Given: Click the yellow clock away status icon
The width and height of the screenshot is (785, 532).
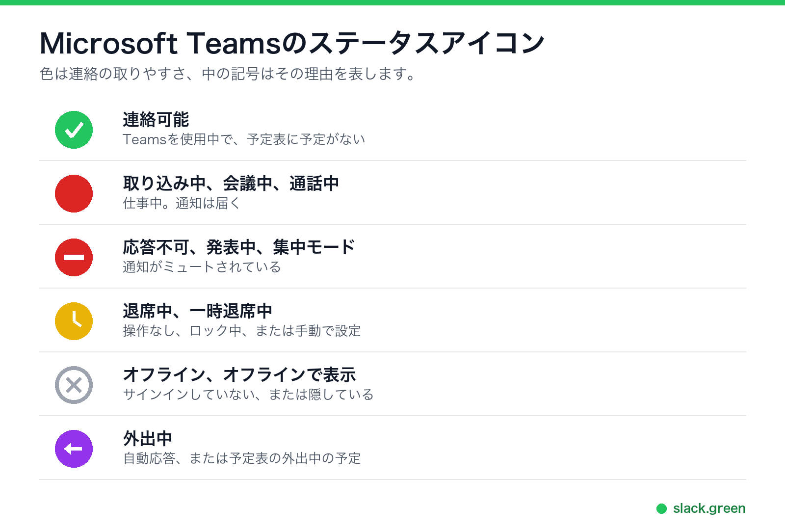Looking at the screenshot, I should coord(74,321).
